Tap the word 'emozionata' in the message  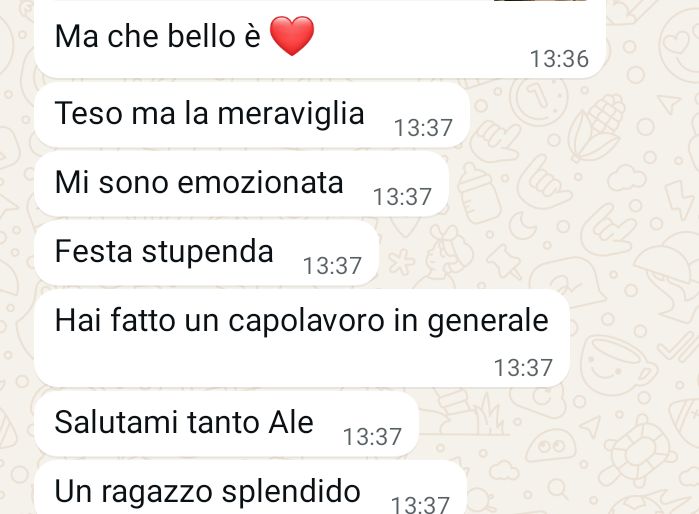tap(260, 183)
